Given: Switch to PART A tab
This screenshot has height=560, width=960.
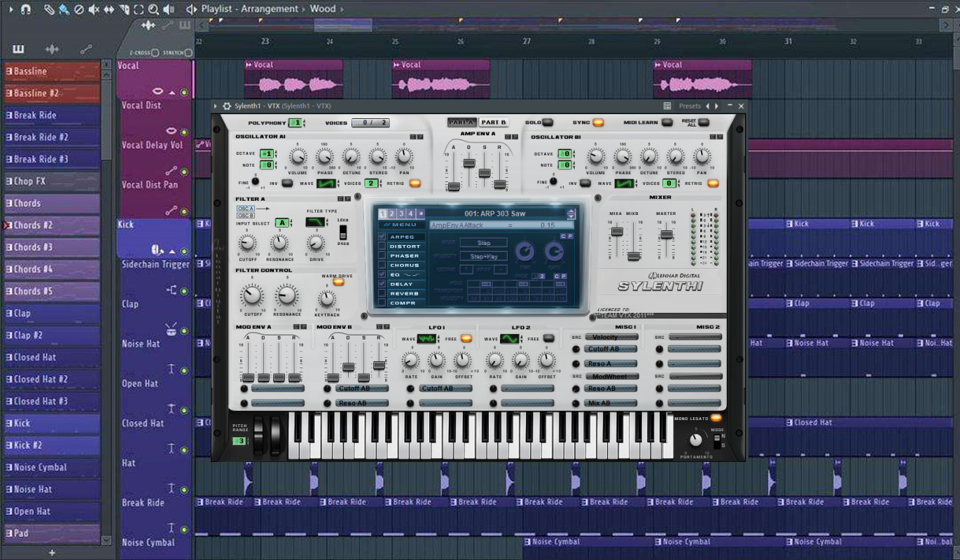Looking at the screenshot, I should point(462,122).
